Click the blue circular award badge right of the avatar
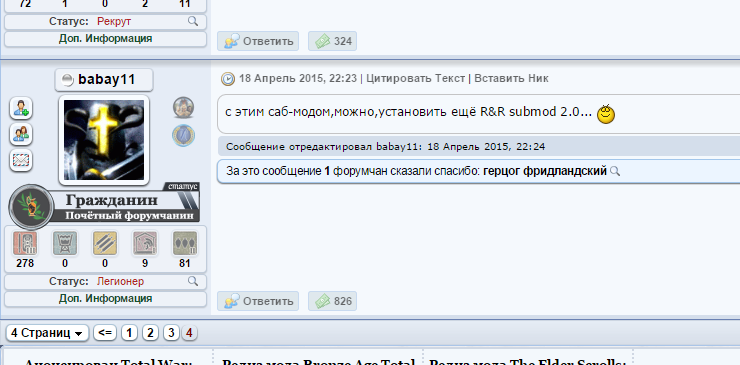Viewport: 740px width, 365px height. click(x=184, y=135)
